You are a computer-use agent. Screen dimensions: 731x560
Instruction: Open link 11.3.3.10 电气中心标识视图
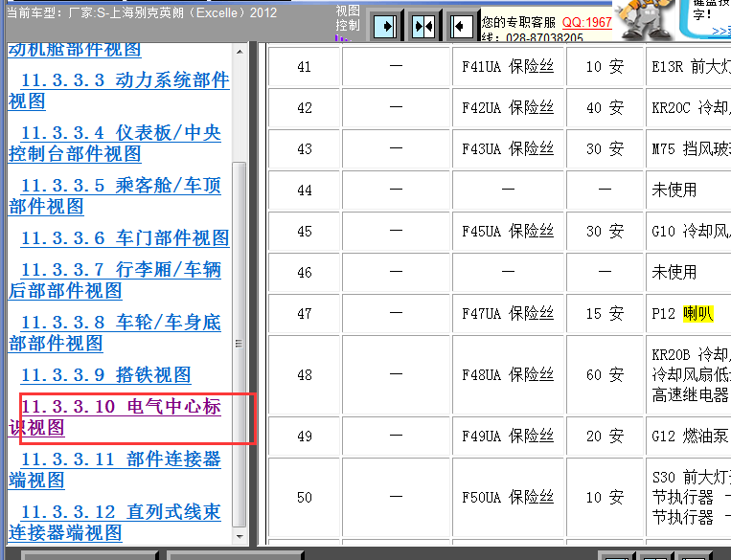click(115, 417)
